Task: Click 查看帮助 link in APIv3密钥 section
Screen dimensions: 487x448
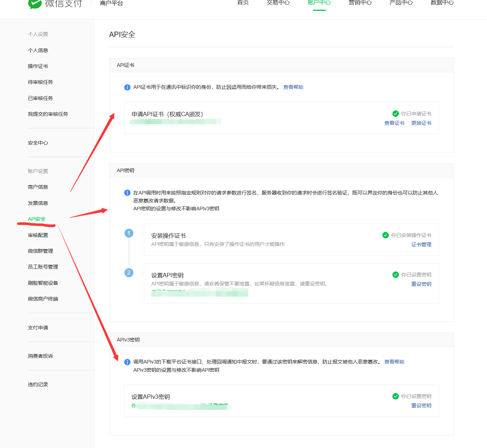Action: point(394,362)
